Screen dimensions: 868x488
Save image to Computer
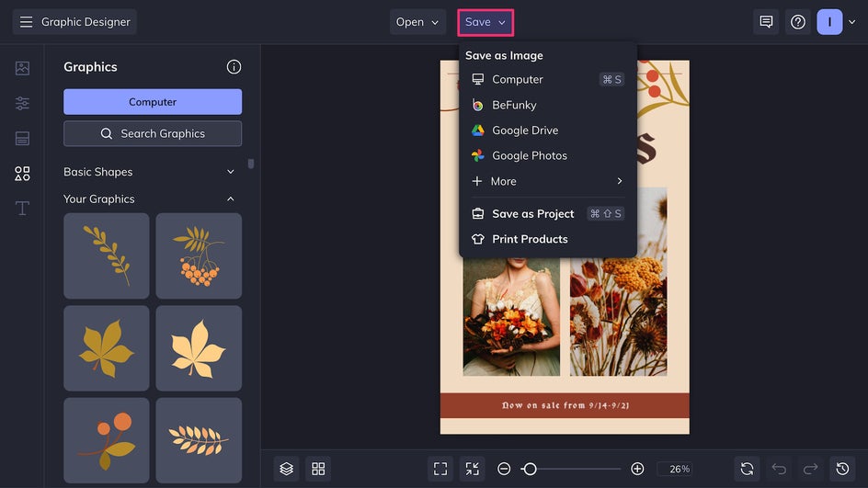click(x=547, y=79)
